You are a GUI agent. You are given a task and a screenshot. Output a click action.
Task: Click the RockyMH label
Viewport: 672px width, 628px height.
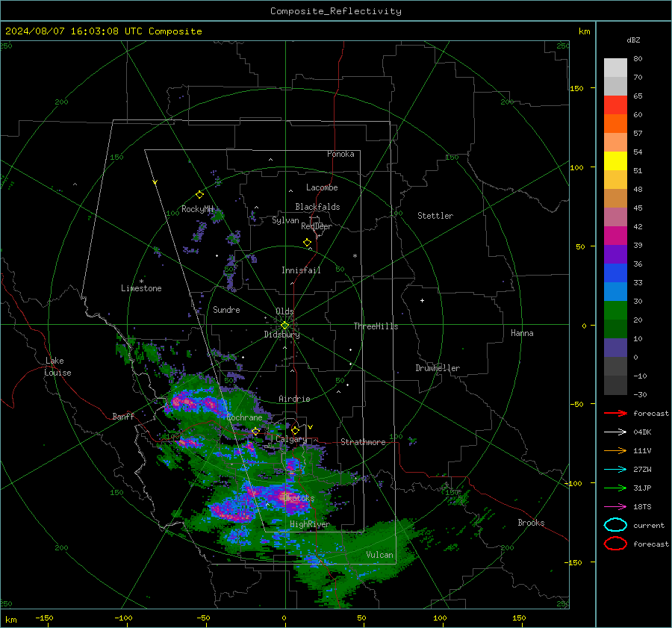point(197,209)
